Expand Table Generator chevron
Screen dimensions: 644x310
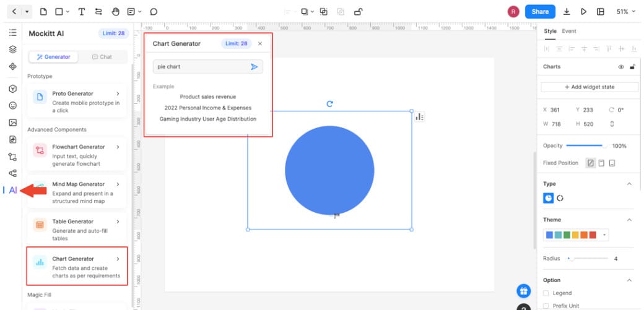(118, 222)
